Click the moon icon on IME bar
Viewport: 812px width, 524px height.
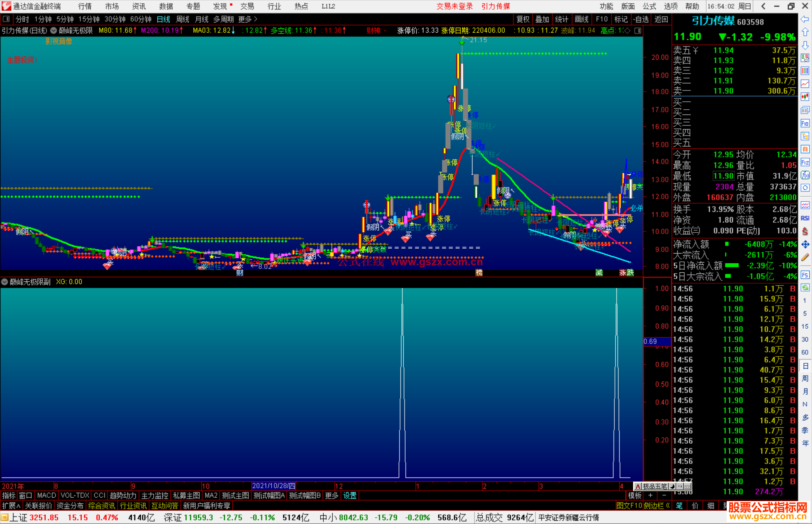(x=673, y=486)
